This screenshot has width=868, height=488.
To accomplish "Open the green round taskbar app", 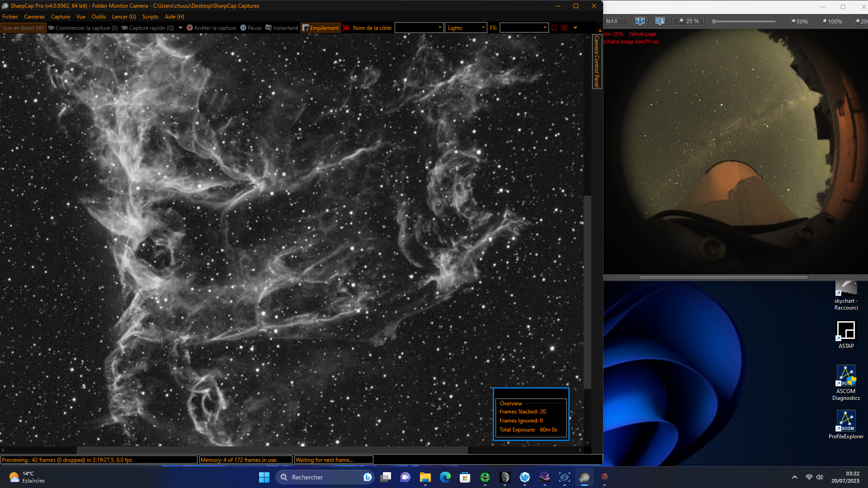I will tap(485, 477).
